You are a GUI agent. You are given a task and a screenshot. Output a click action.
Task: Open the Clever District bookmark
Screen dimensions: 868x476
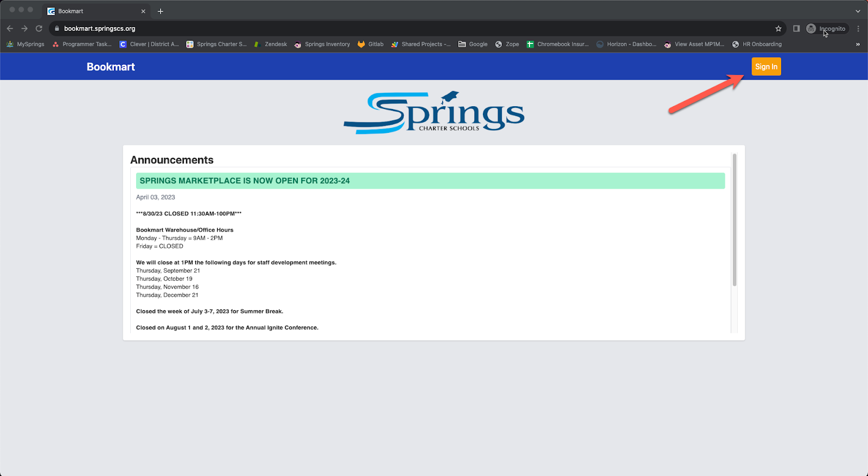click(x=149, y=44)
